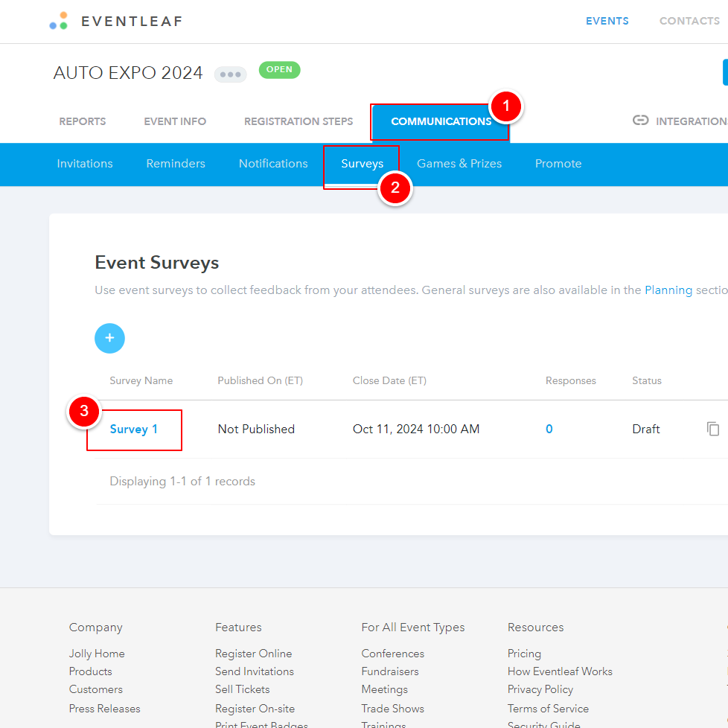Switch to the Communications tab
Image resolution: width=728 pixels, height=728 pixels.
[441, 121]
